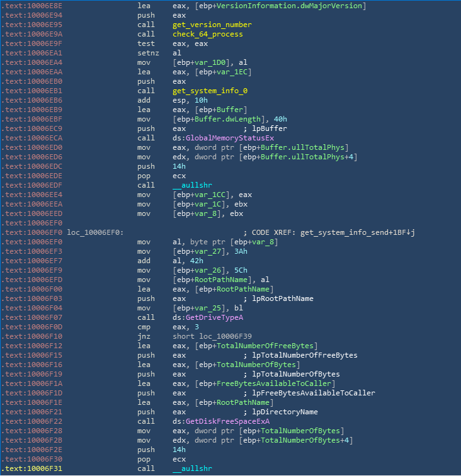Click Buffer.dwLength structure field
Screen dimensions: 461x476
(x=227, y=119)
